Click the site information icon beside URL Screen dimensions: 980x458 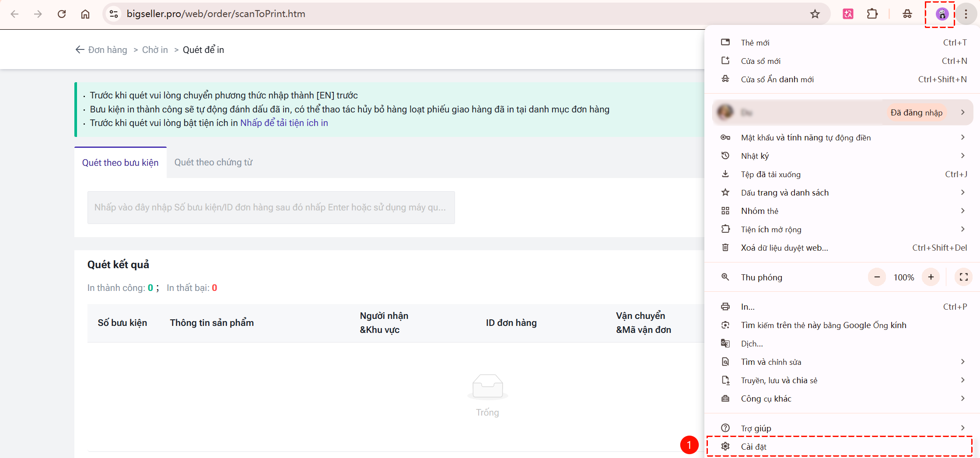coord(114,14)
